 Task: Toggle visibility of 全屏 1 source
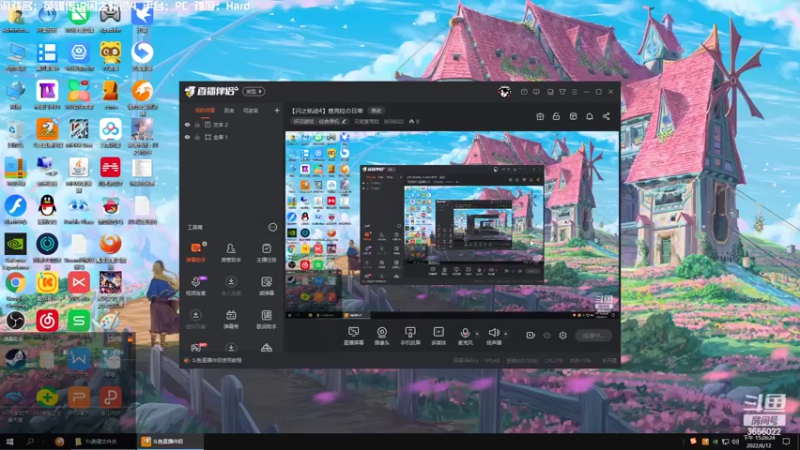click(x=187, y=137)
